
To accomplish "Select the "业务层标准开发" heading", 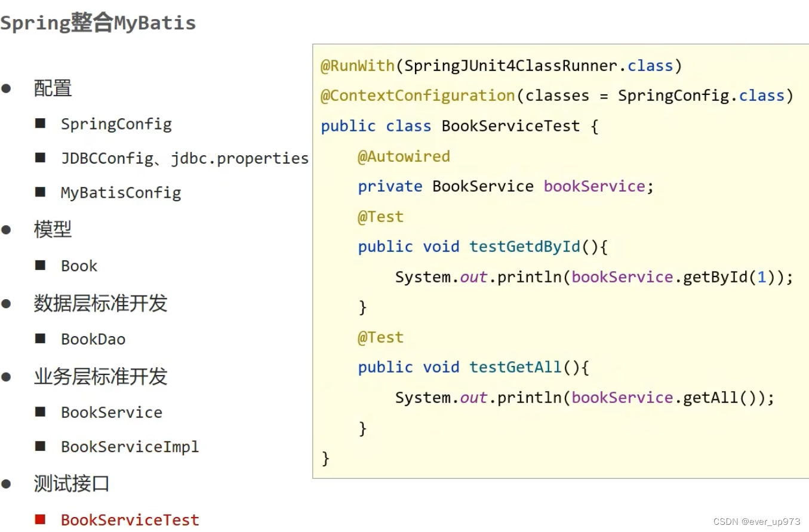I will pyautogui.click(x=100, y=377).
